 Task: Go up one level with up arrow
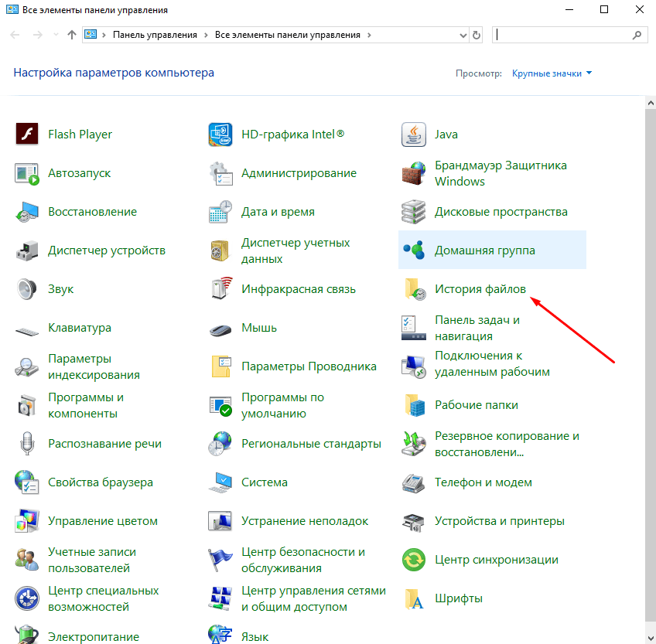[x=72, y=35]
